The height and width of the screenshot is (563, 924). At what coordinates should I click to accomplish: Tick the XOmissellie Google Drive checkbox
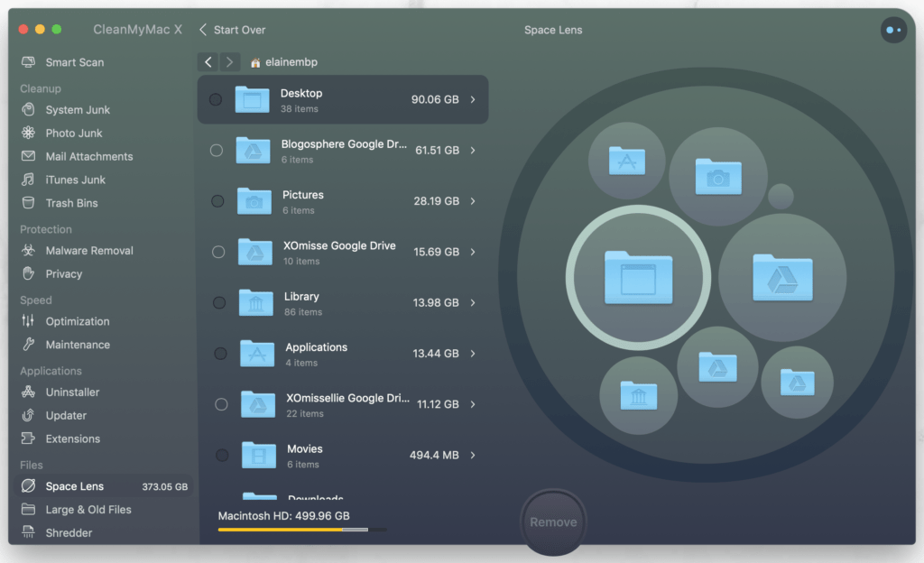[x=221, y=404]
